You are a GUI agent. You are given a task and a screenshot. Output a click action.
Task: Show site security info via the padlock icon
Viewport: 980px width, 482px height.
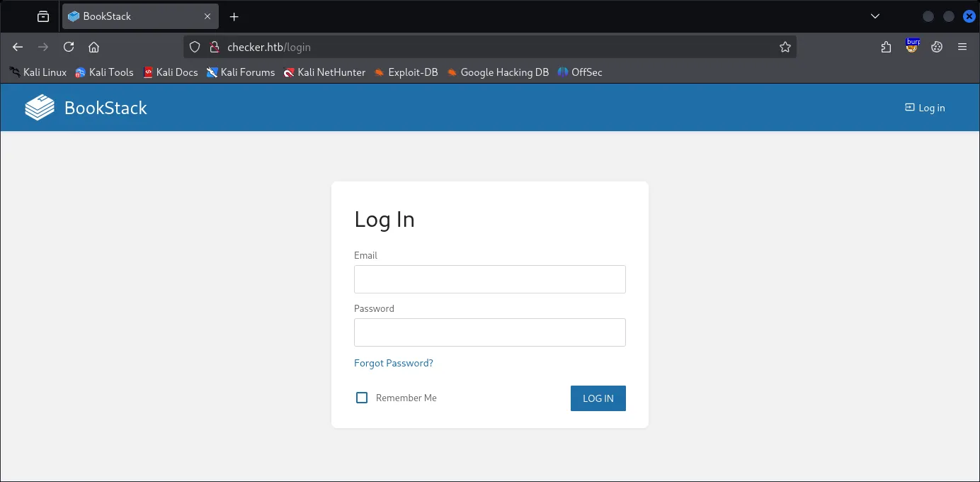(x=215, y=47)
